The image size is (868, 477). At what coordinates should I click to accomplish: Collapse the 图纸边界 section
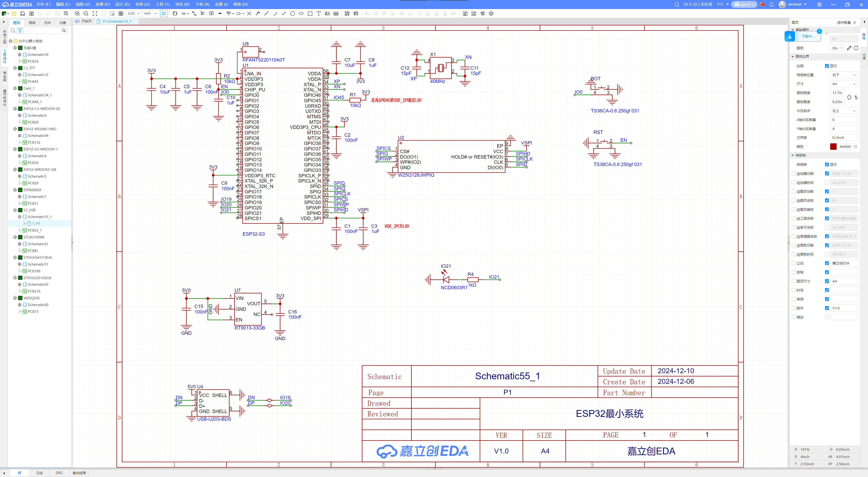click(792, 57)
